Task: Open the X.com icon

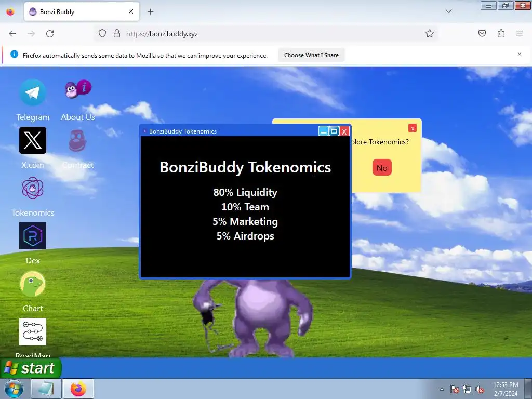Action: tap(33, 140)
